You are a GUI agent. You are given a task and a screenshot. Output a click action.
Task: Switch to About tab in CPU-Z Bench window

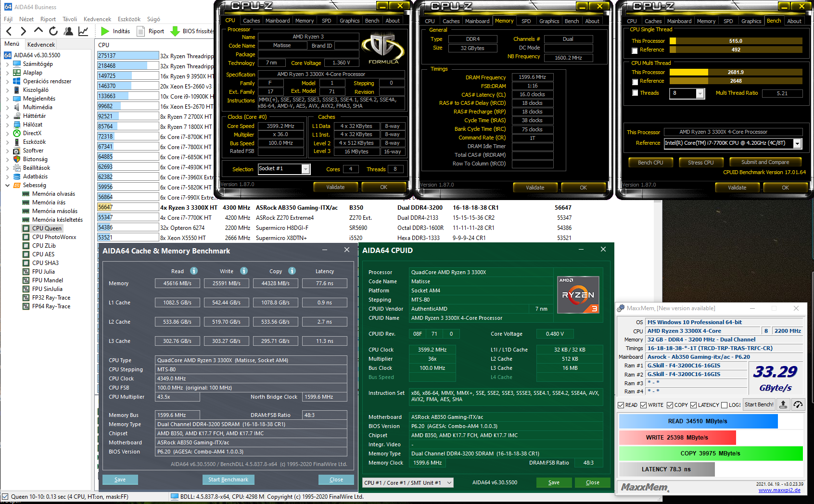(794, 21)
